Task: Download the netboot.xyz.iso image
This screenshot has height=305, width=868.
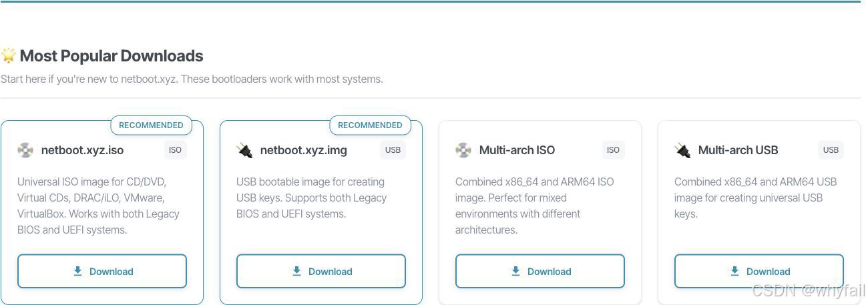Action: (x=102, y=271)
